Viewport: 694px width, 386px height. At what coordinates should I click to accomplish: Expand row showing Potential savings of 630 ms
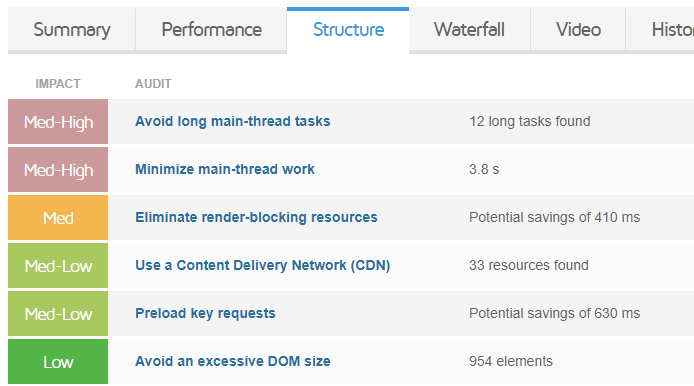pos(401,313)
